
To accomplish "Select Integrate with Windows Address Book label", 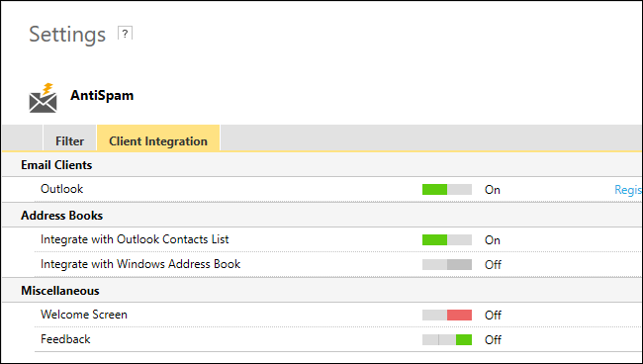I will pyautogui.click(x=140, y=264).
